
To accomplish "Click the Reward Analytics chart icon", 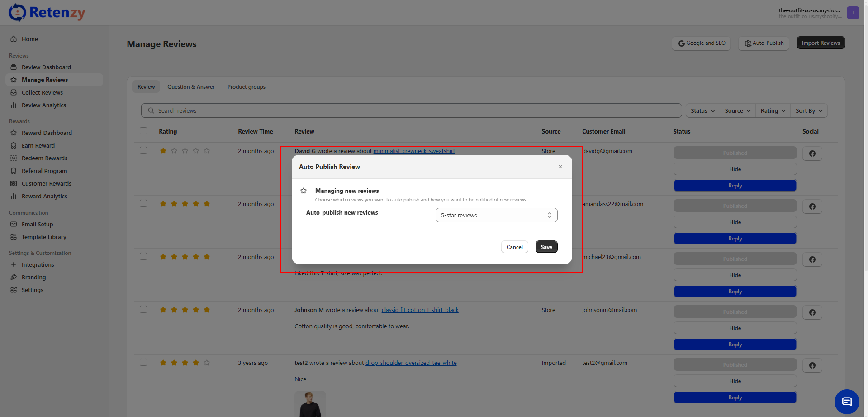I will (14, 196).
